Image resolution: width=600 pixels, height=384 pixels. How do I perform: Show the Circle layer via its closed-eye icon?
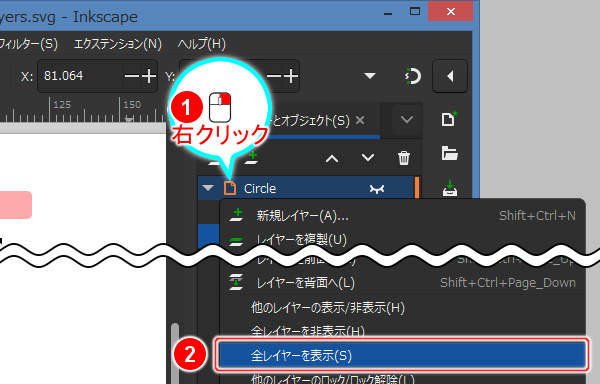point(377,189)
